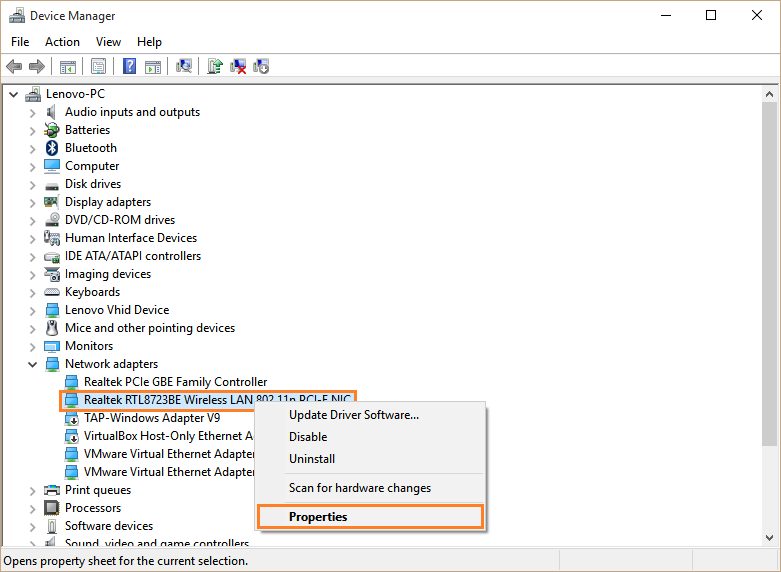
Task: Choose Update Driver Software from context menu
Action: (x=371, y=415)
